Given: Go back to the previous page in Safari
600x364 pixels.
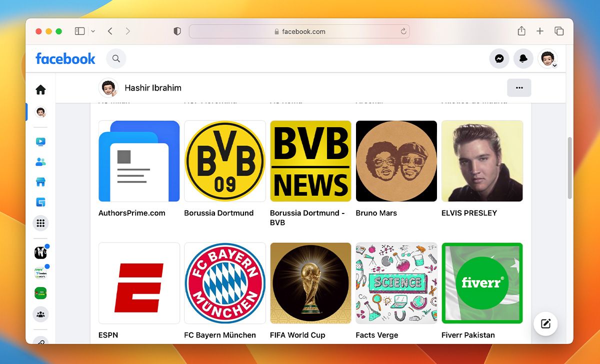Looking at the screenshot, I should click(110, 31).
